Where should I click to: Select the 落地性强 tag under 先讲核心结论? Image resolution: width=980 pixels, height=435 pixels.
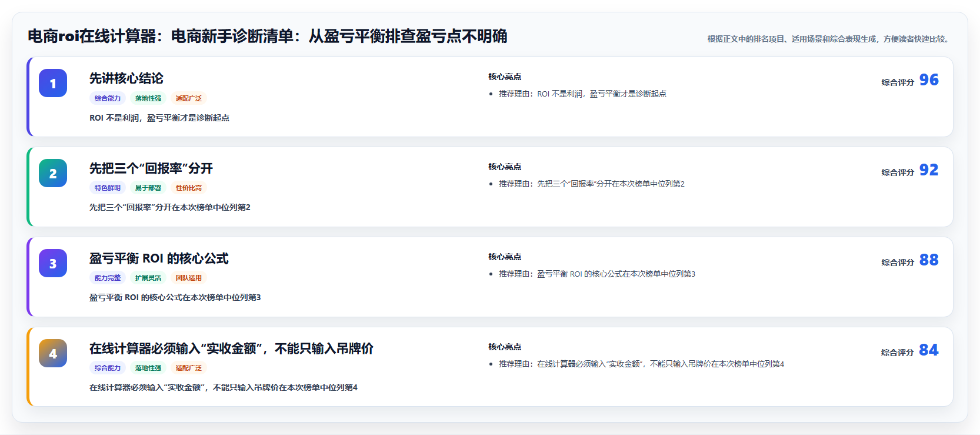(x=148, y=98)
